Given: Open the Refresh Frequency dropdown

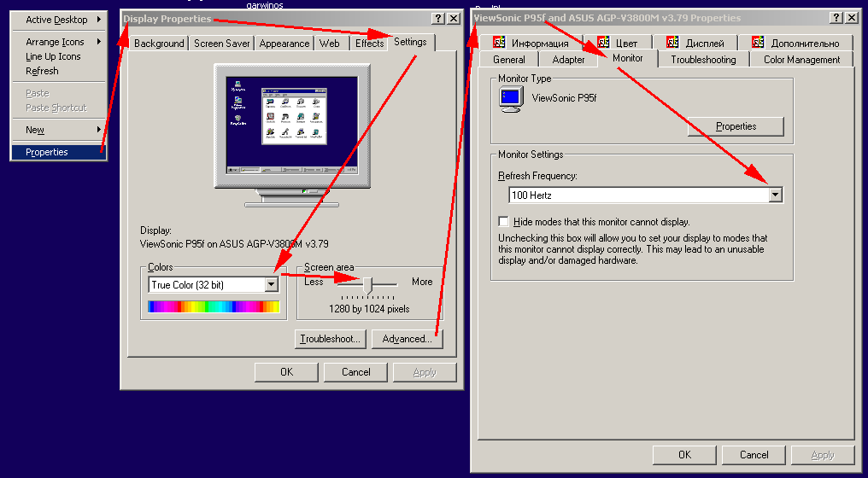Looking at the screenshot, I should [x=775, y=195].
